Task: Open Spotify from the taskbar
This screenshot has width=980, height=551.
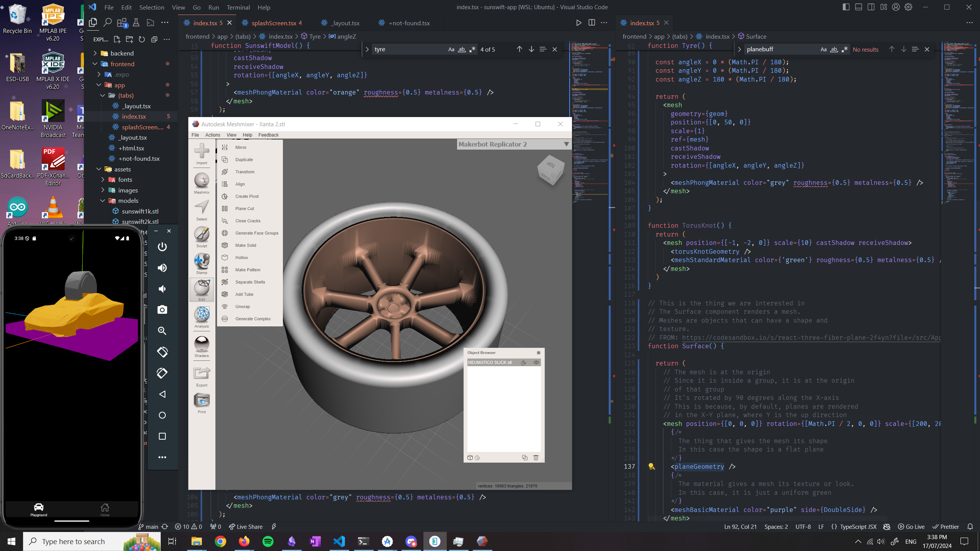Action: pyautogui.click(x=268, y=541)
